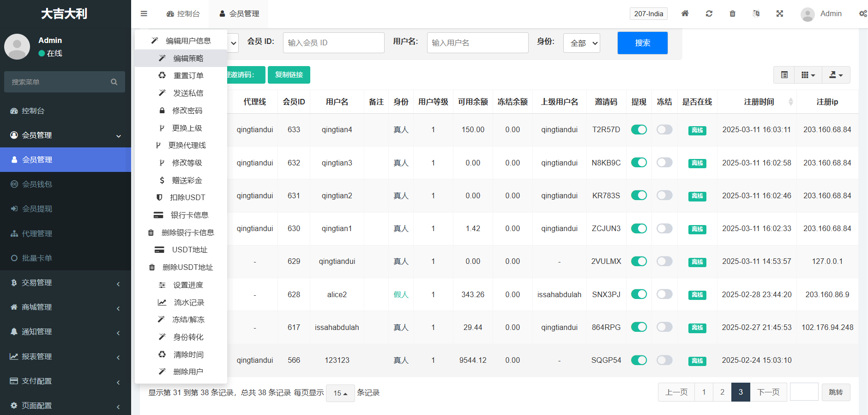Click the hamburger menu toggle icon
Image resolution: width=868 pixels, height=415 pixels.
point(144,14)
